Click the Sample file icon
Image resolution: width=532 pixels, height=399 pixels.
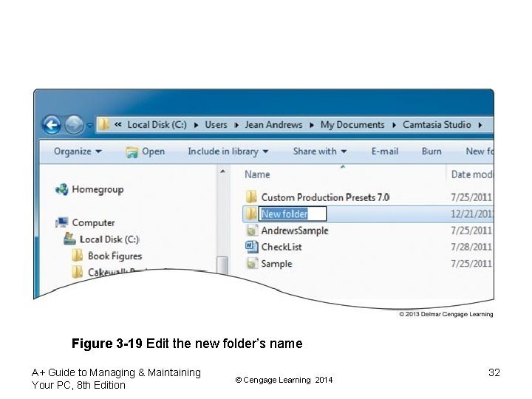251,264
